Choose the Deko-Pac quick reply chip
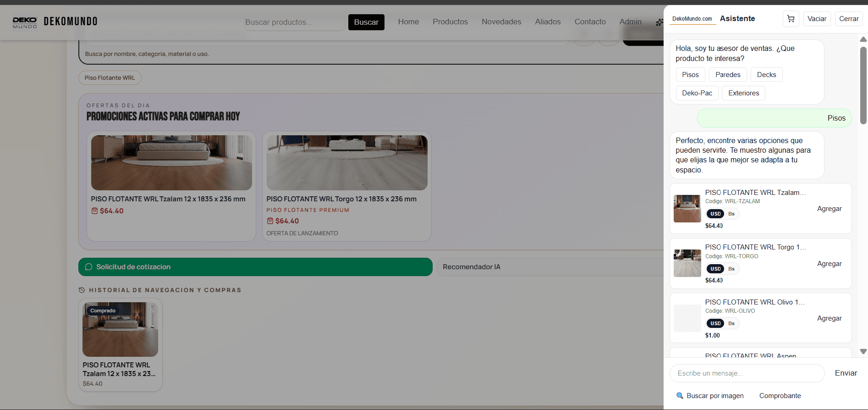The height and width of the screenshot is (410, 868). pyautogui.click(x=697, y=93)
